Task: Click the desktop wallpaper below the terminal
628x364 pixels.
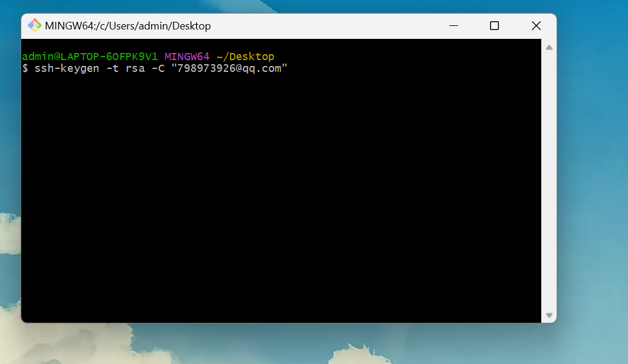Action: [295, 345]
